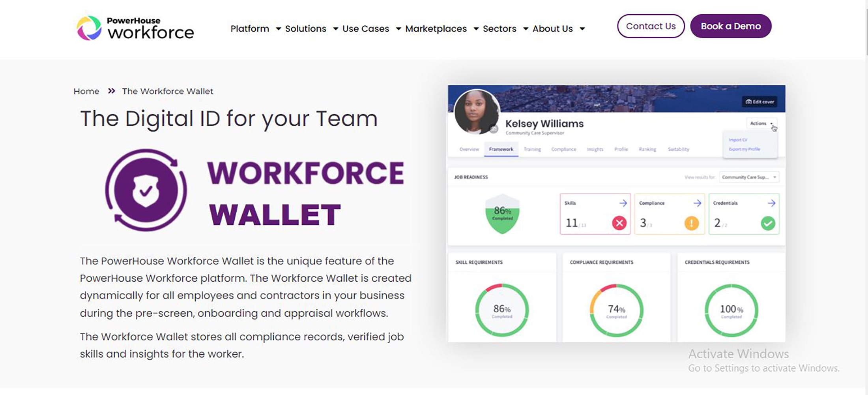
Task: Open the Marketplaces dropdown arrow
Action: tap(476, 29)
